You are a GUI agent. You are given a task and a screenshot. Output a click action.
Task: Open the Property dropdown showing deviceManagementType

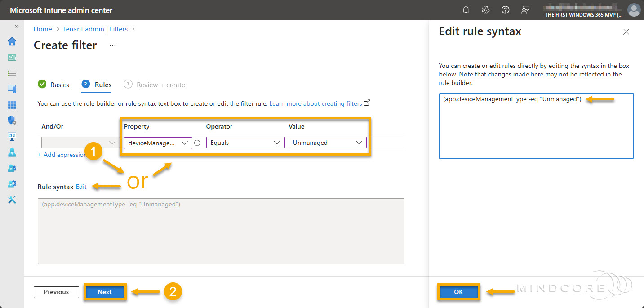[158, 143]
